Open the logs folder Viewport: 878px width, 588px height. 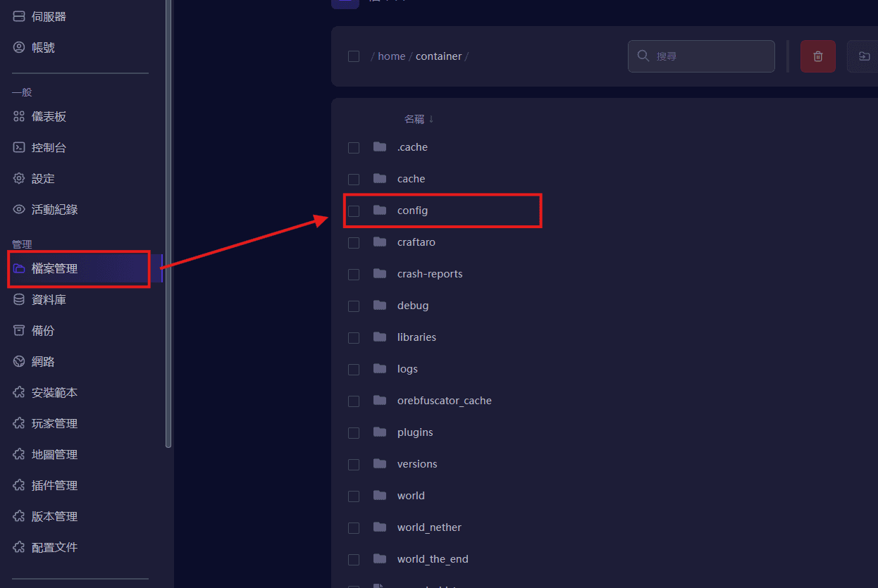pyautogui.click(x=407, y=369)
